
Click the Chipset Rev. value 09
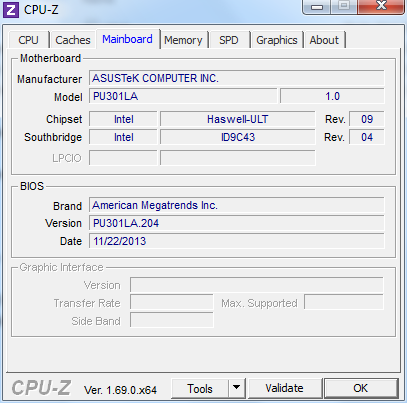click(x=367, y=119)
